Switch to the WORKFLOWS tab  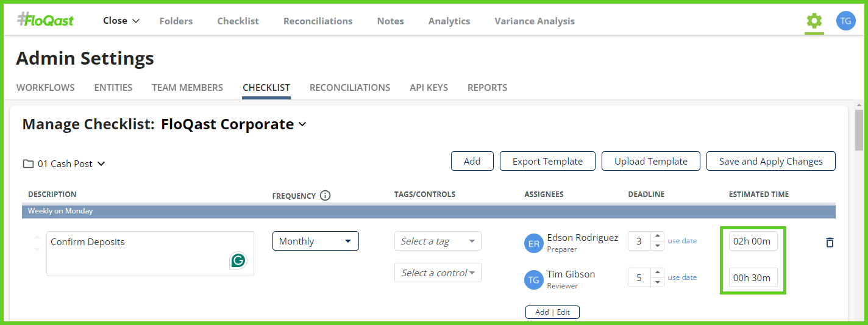tap(46, 87)
